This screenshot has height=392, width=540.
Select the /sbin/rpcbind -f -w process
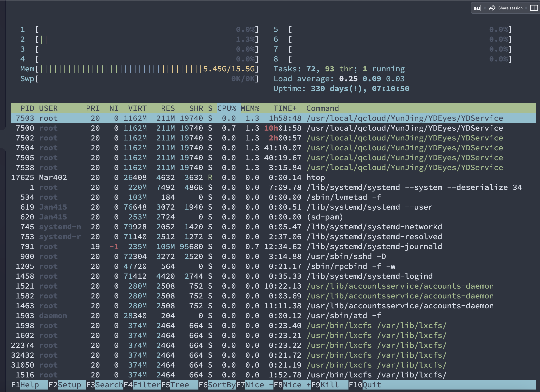273,266
